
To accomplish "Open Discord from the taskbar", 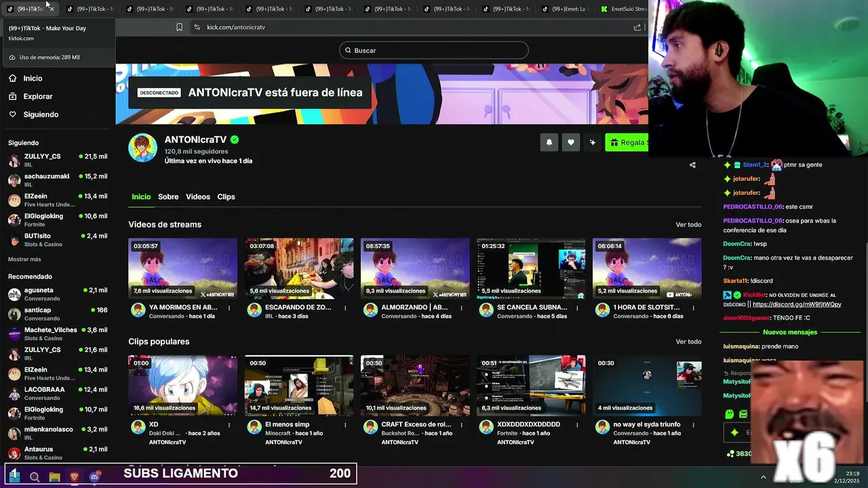I will [95, 476].
